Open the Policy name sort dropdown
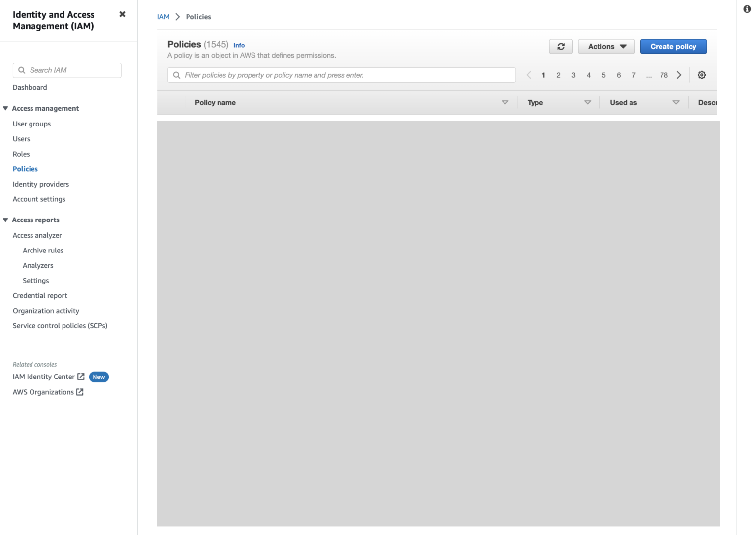This screenshot has width=756, height=535. tap(505, 102)
